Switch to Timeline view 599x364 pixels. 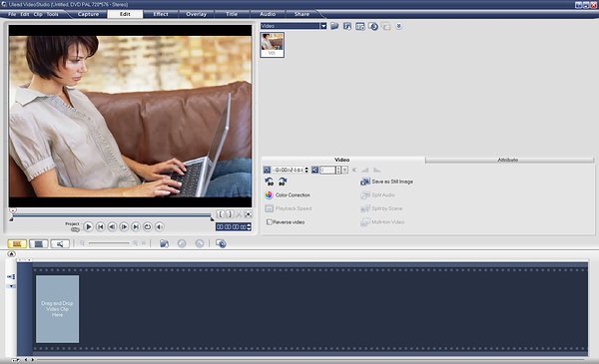click(39, 243)
